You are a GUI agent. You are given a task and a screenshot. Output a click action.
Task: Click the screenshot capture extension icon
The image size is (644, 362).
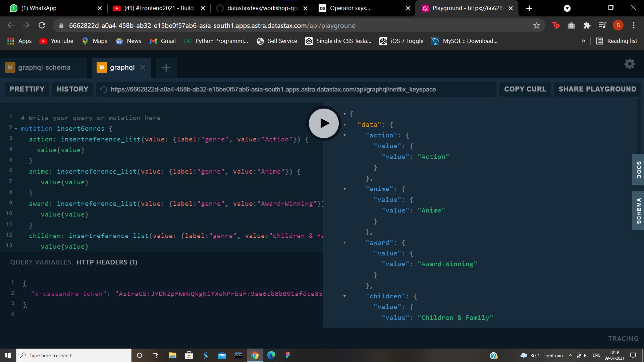571,25
